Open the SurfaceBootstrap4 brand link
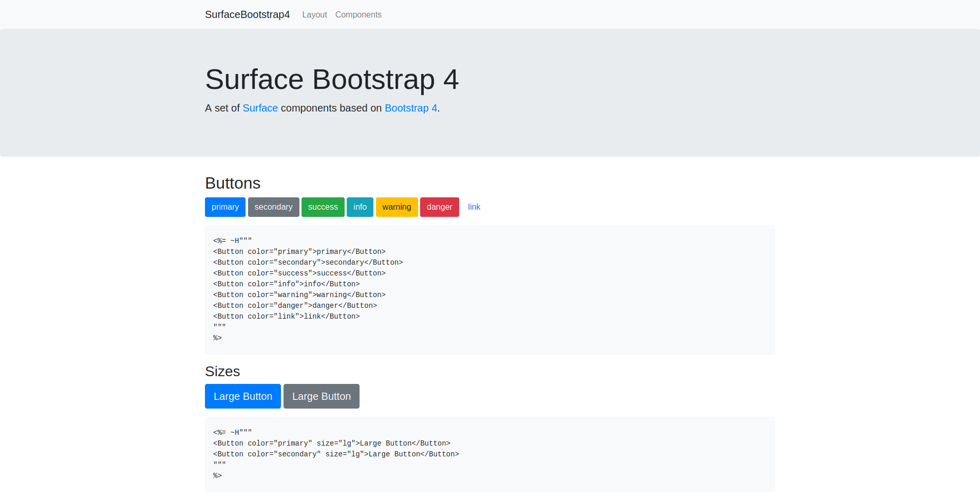 [x=247, y=14]
